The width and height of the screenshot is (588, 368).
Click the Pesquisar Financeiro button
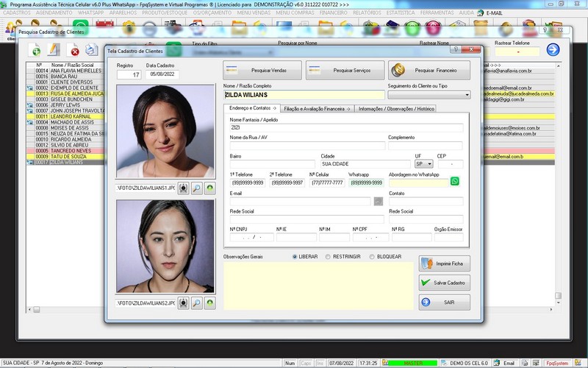tap(429, 70)
